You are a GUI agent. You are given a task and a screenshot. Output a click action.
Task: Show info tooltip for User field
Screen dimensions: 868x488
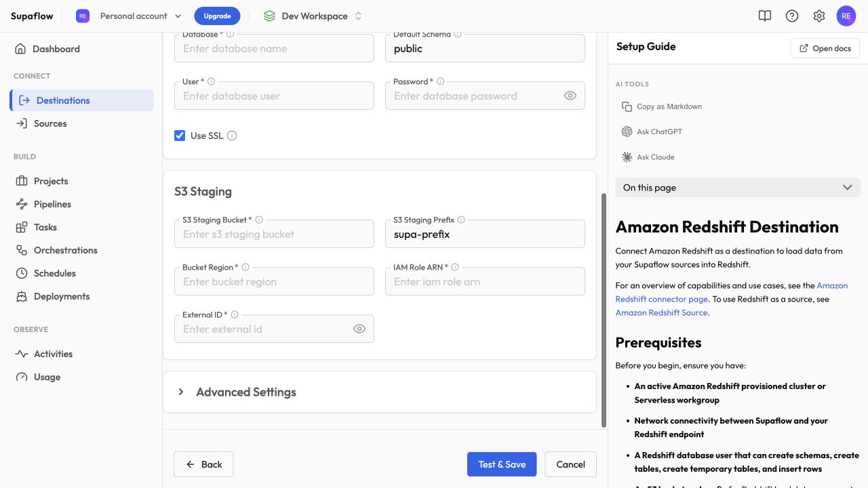point(211,81)
